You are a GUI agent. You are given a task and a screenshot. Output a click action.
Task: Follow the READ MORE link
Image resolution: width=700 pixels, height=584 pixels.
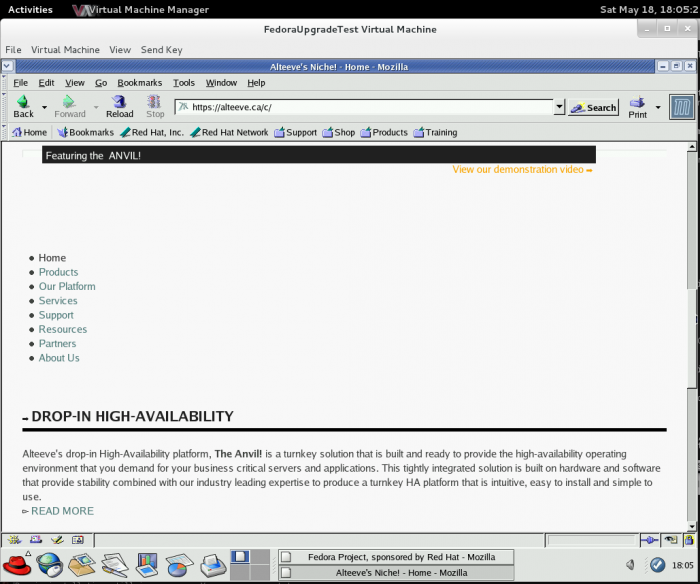click(62, 511)
